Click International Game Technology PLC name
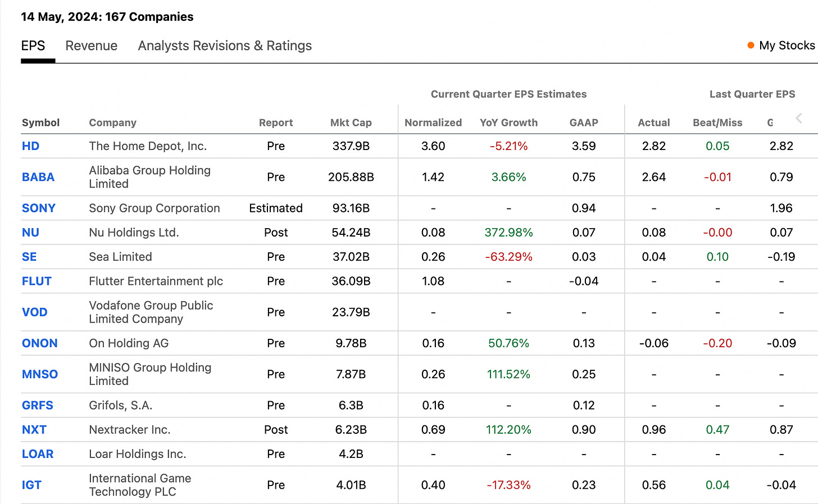818x504 pixels. (140, 485)
